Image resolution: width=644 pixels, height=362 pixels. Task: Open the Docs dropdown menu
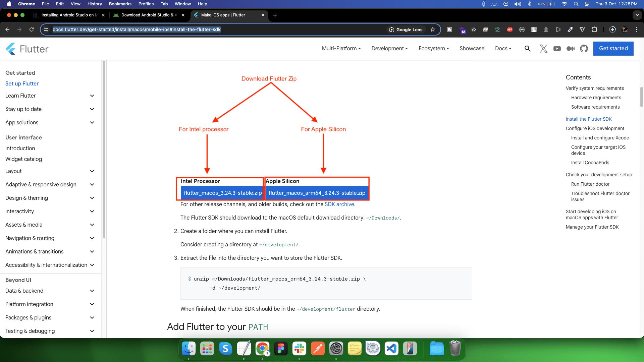click(x=503, y=49)
